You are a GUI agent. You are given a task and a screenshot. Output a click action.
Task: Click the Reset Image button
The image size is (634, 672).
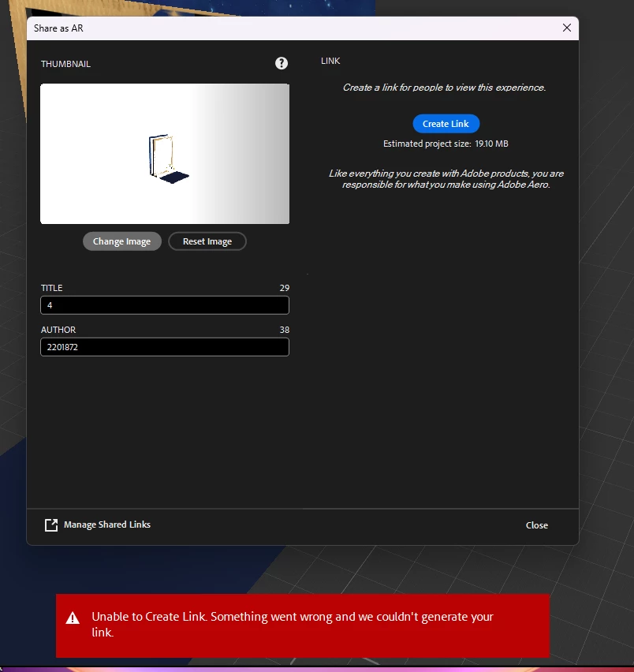[207, 241]
